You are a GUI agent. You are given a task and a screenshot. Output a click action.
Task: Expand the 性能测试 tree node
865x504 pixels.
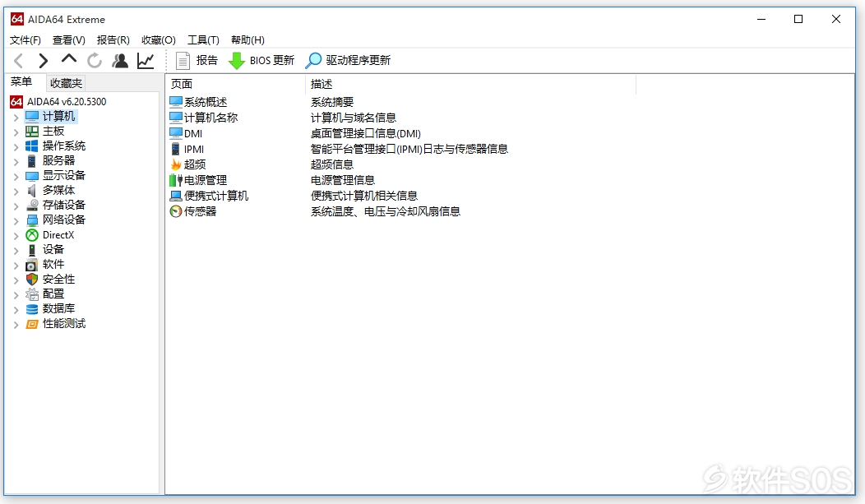tap(16, 325)
